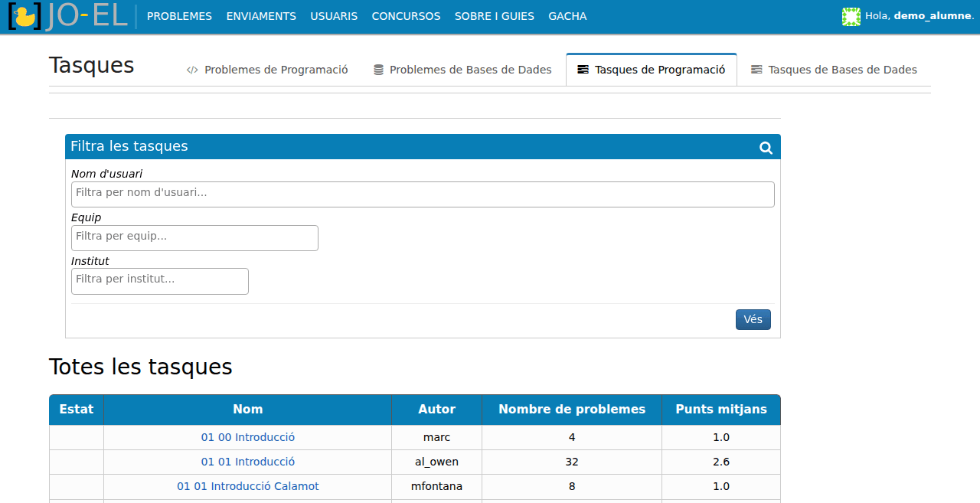
Task: Click the Totes les tasques heading
Action: click(141, 367)
